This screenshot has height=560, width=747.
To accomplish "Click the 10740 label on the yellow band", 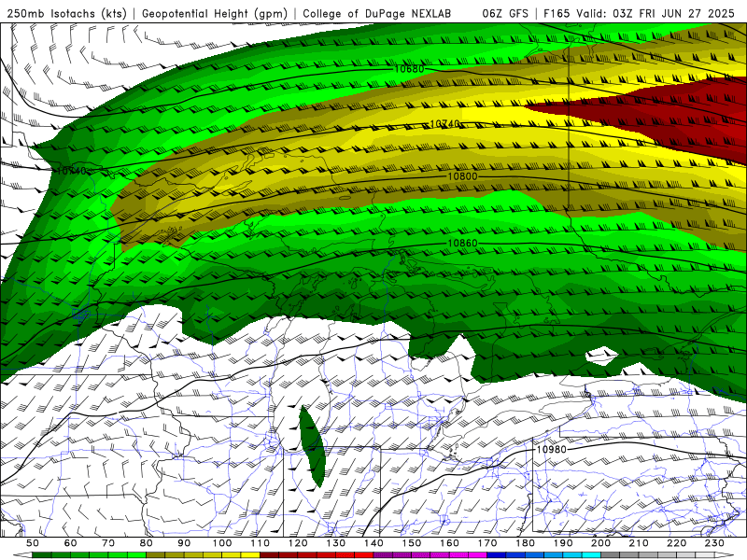I will point(445,124).
